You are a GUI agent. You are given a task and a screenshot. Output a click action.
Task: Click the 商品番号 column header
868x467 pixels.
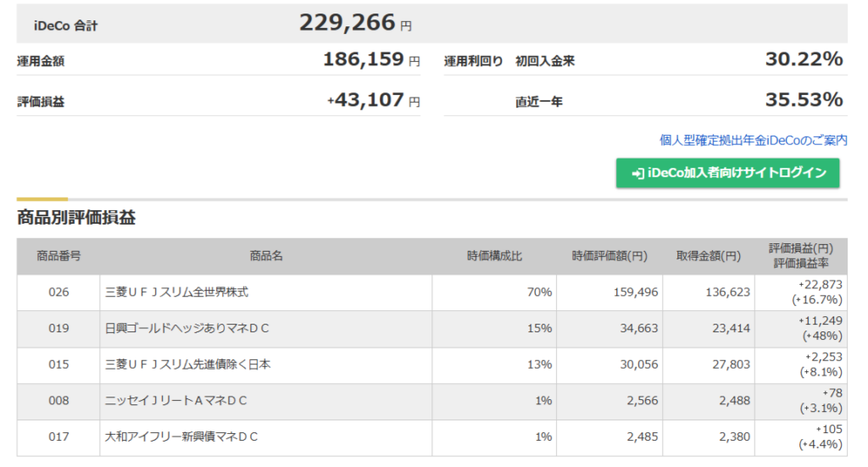coord(58,256)
